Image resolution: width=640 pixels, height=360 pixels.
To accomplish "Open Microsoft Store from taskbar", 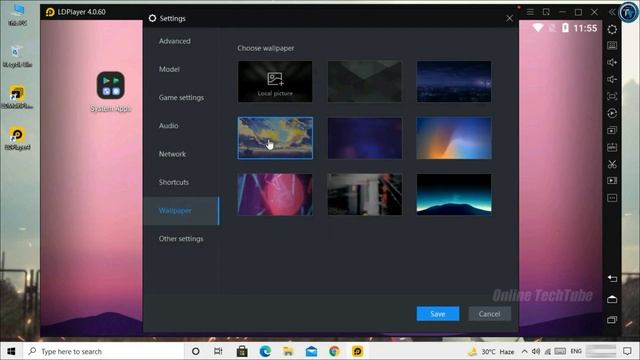I will [242, 351].
